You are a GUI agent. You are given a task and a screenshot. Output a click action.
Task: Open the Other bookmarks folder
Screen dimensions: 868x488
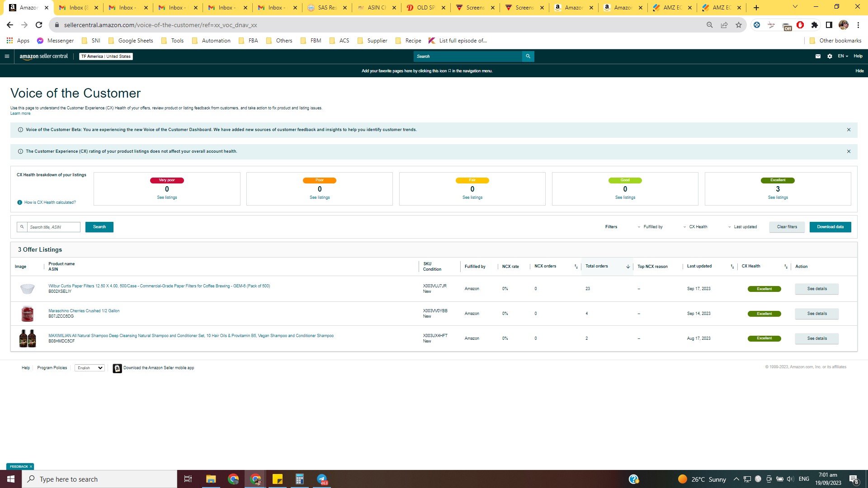click(835, 41)
